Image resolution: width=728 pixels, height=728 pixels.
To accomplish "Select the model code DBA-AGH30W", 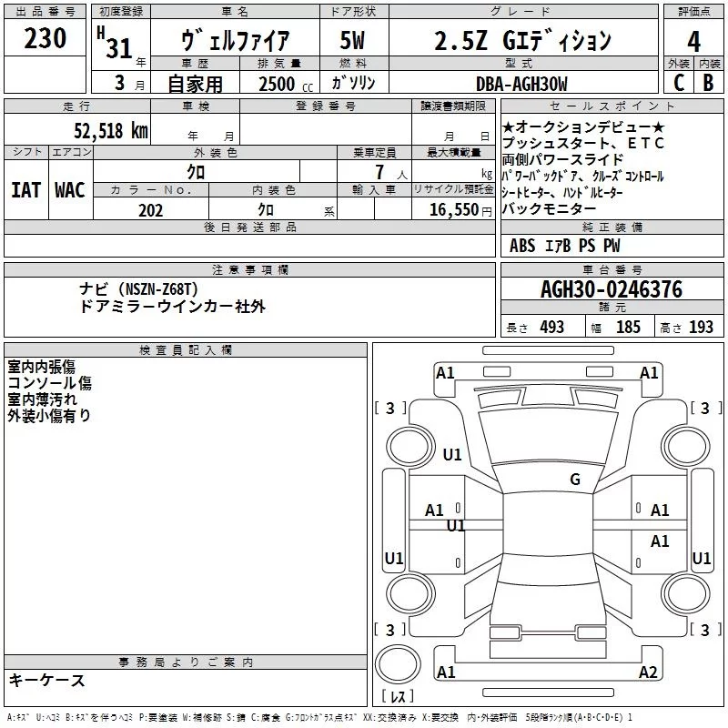I will pos(521,84).
